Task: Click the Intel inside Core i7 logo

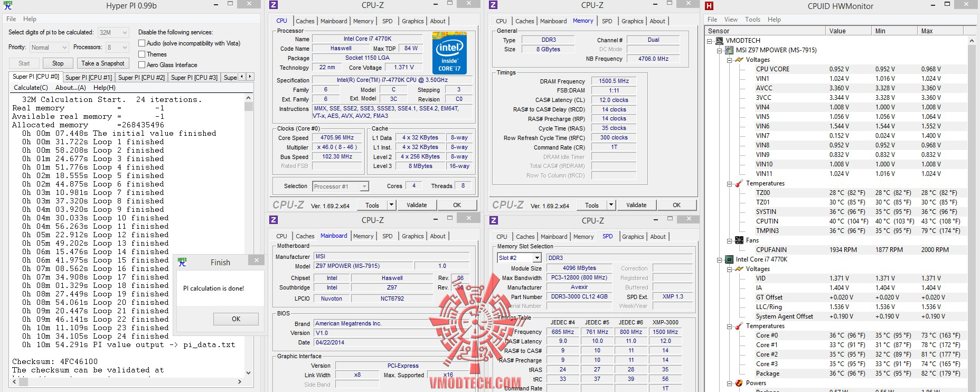Action: [449, 53]
